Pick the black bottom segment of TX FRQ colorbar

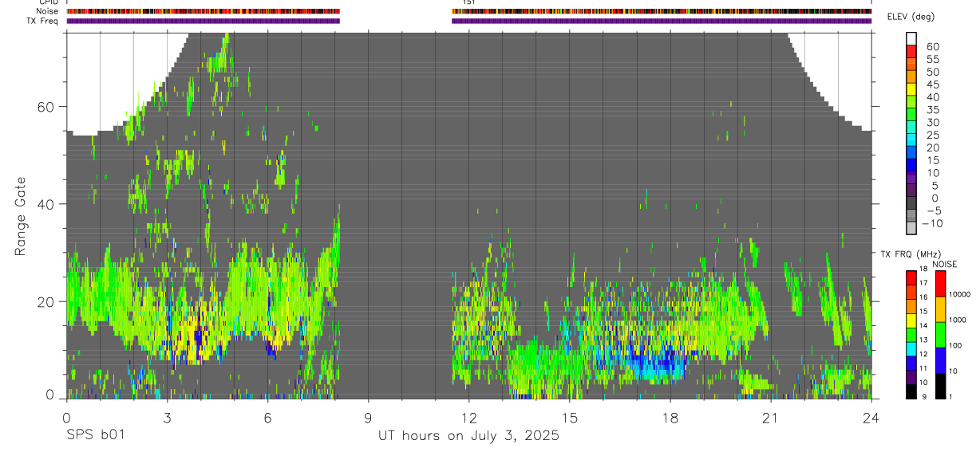[x=911, y=391]
